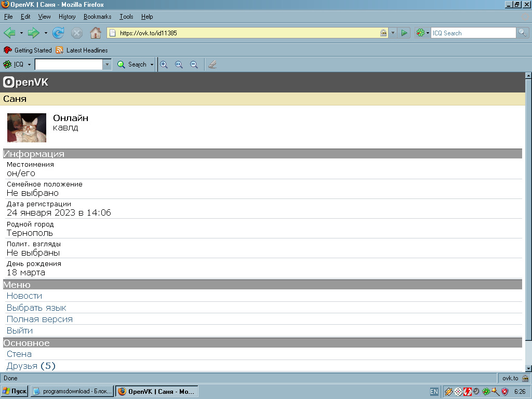Click the OpenVK Firefox taskbar button
This screenshot has height=399, width=532.
pos(157,392)
